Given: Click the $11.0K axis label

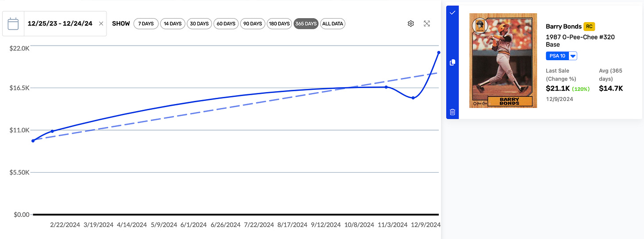Looking at the screenshot, I should click(19, 130).
